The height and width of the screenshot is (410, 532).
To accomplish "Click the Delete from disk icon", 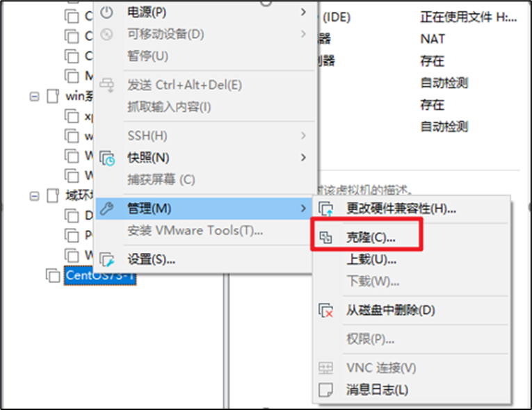I will [x=326, y=311].
